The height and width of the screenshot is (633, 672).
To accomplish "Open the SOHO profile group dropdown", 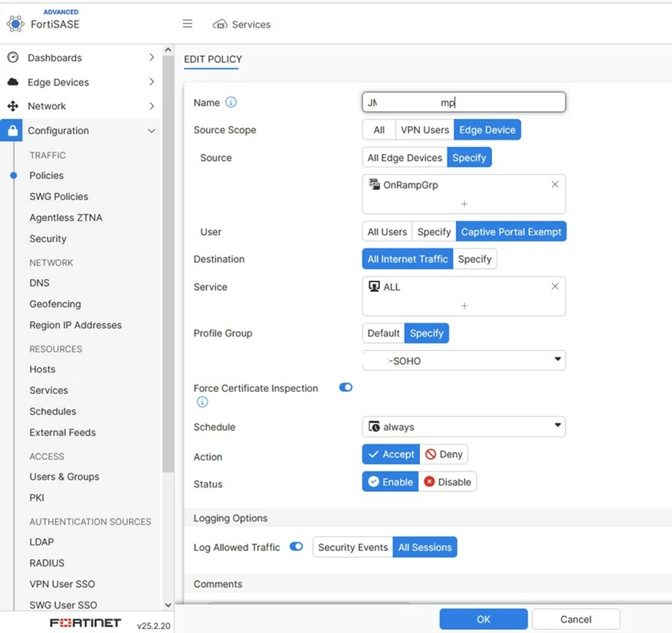I will coord(464,360).
